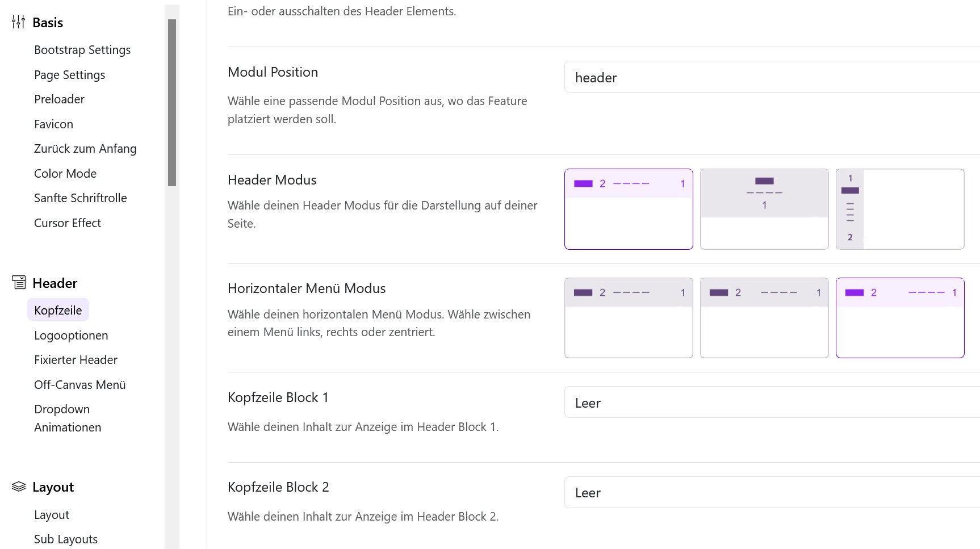Open the Kopfzeile settings section
Screen dimensions: 980x549
58,309
